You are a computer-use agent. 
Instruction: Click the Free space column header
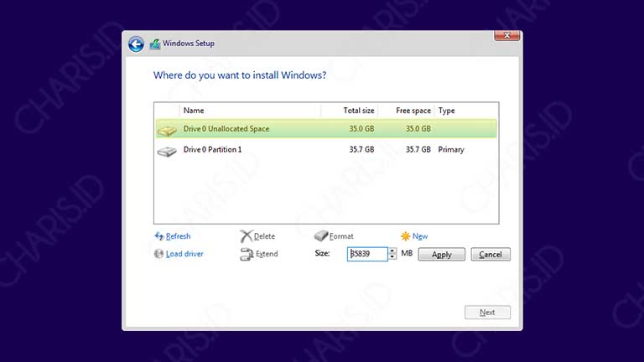tap(406, 111)
